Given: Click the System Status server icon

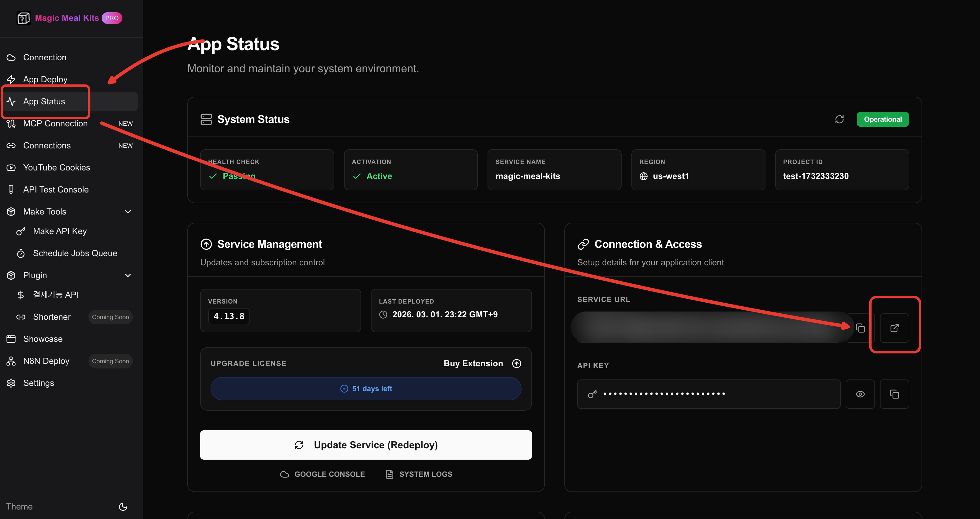Looking at the screenshot, I should click(x=206, y=119).
